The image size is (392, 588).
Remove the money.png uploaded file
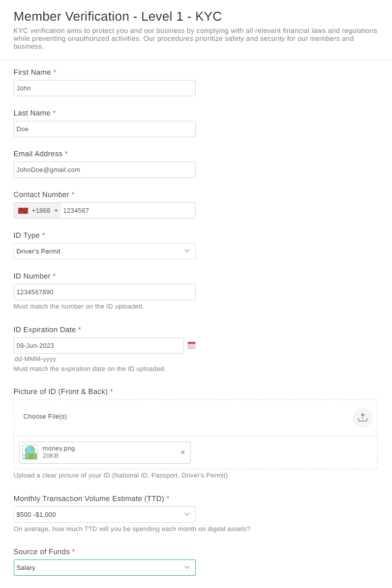(182, 452)
